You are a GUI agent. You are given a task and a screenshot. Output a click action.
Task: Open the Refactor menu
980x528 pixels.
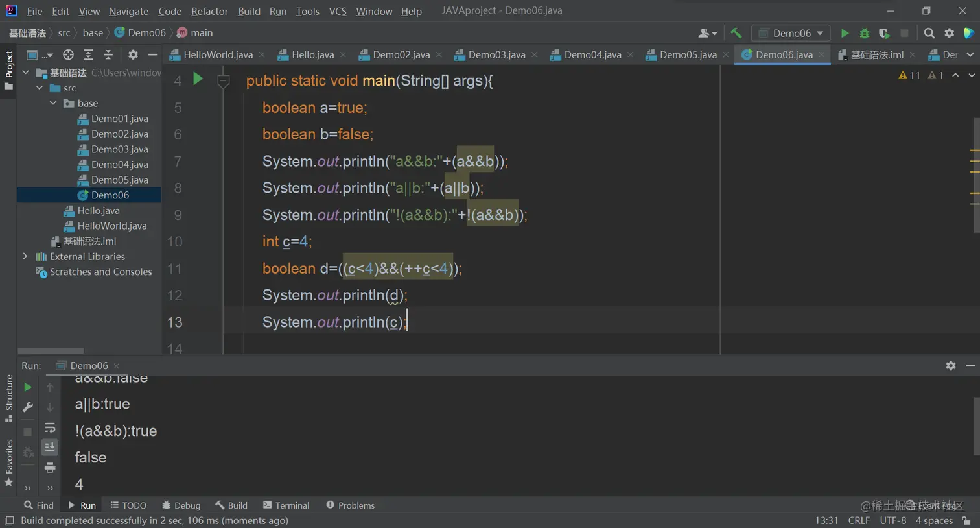209,11
